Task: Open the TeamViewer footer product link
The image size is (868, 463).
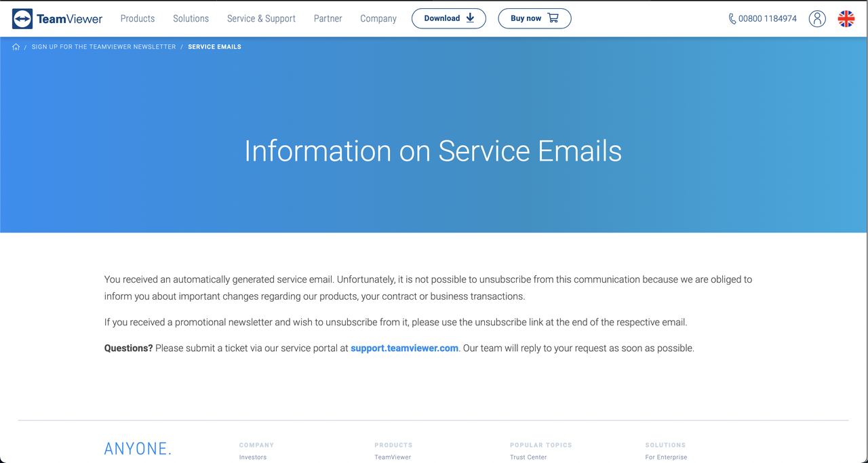Action: pyautogui.click(x=393, y=458)
